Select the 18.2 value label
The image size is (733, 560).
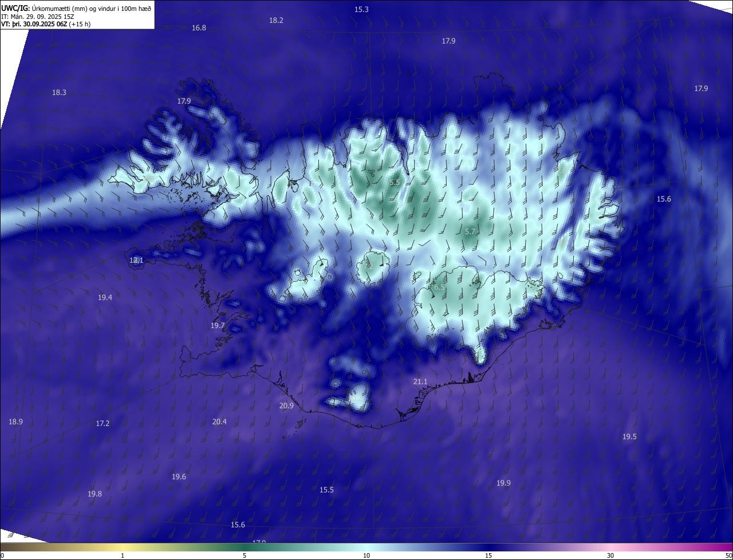click(276, 20)
